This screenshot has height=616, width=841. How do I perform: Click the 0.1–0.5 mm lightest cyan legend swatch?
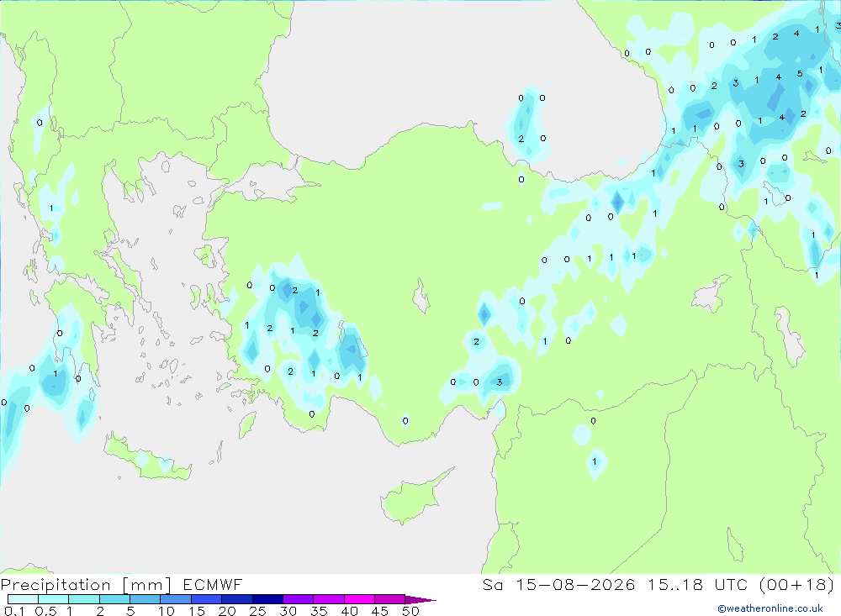point(23,599)
